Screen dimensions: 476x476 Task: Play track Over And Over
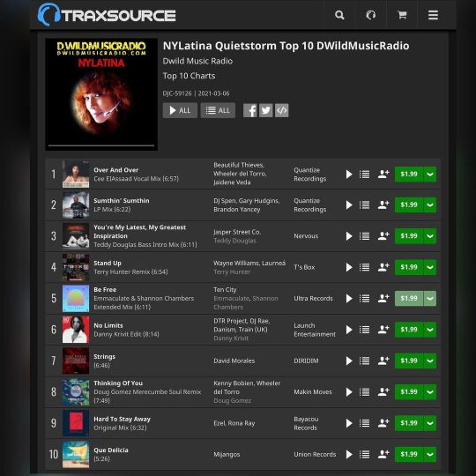tap(349, 175)
